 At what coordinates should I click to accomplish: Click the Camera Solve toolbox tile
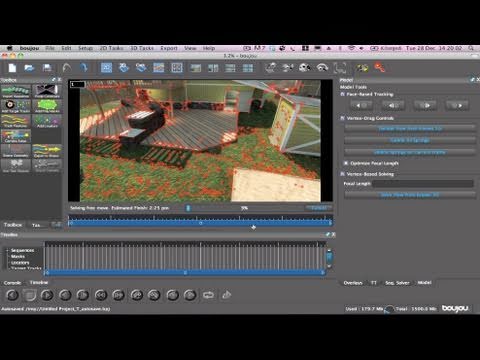click(x=16, y=136)
